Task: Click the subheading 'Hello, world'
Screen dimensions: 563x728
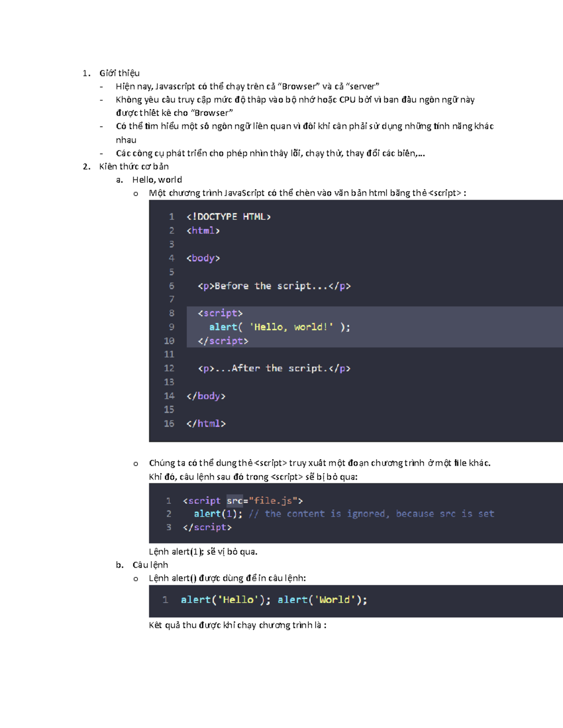Action: click(x=157, y=180)
